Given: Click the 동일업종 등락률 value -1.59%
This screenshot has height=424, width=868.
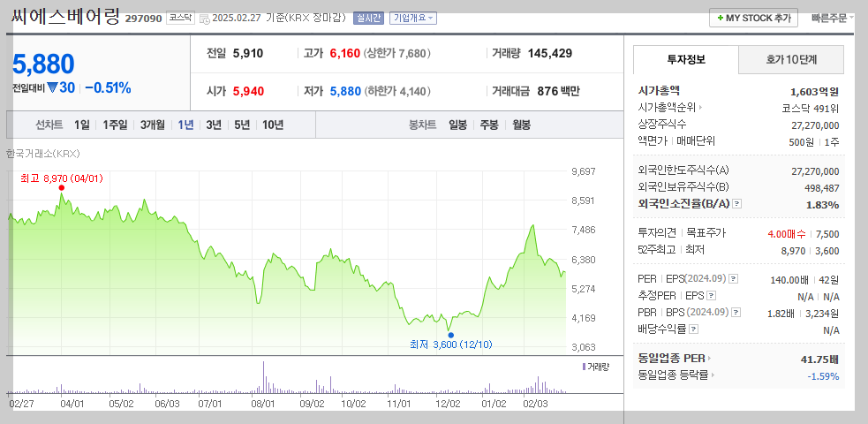Looking at the screenshot, I should pyautogui.click(x=823, y=376).
